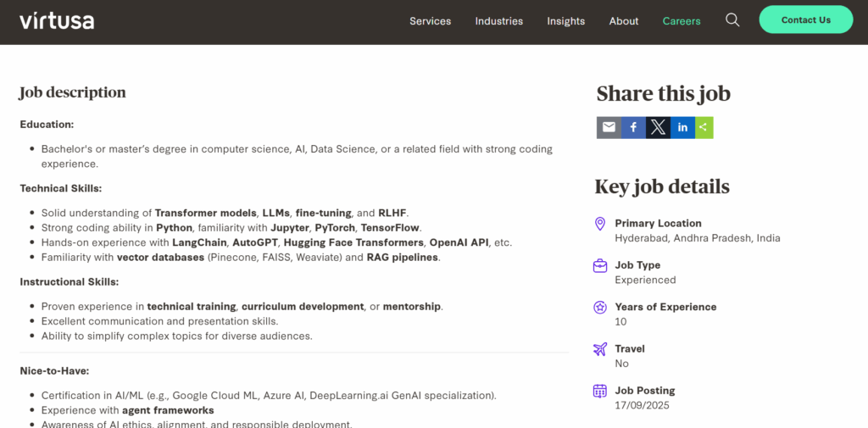Open the Services menu
The width and height of the screenshot is (868, 428).
(x=430, y=21)
